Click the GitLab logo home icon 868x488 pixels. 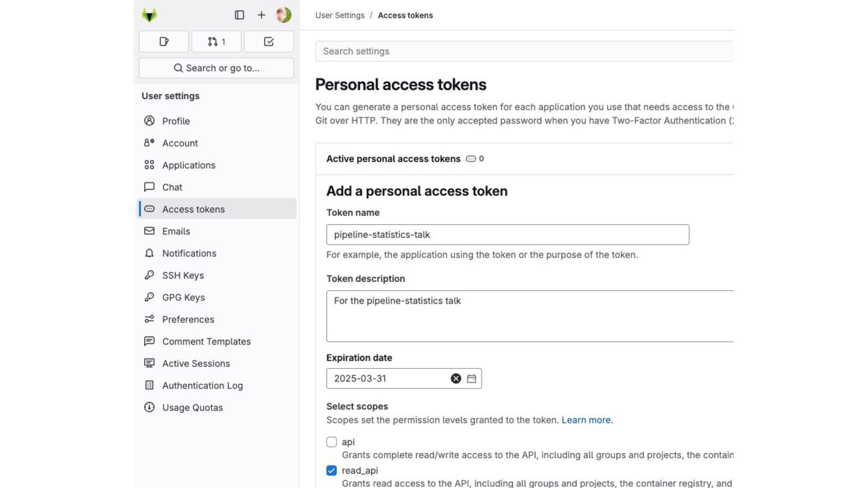[149, 15]
